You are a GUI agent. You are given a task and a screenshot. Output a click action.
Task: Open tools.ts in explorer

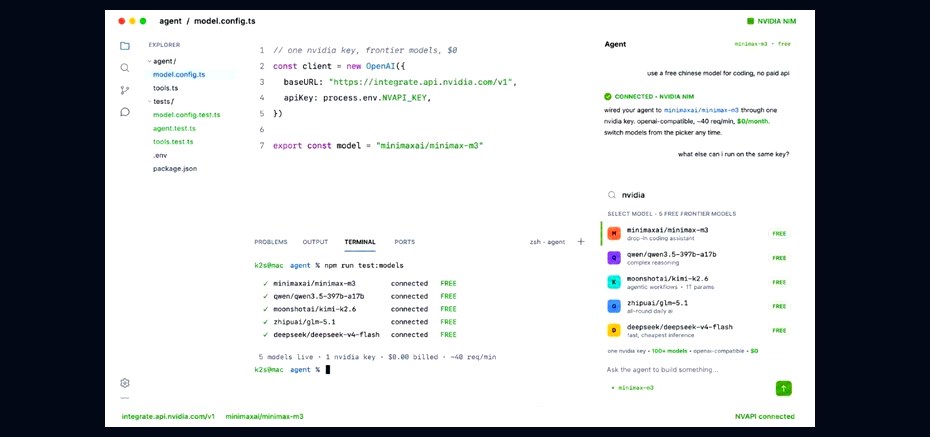point(165,88)
